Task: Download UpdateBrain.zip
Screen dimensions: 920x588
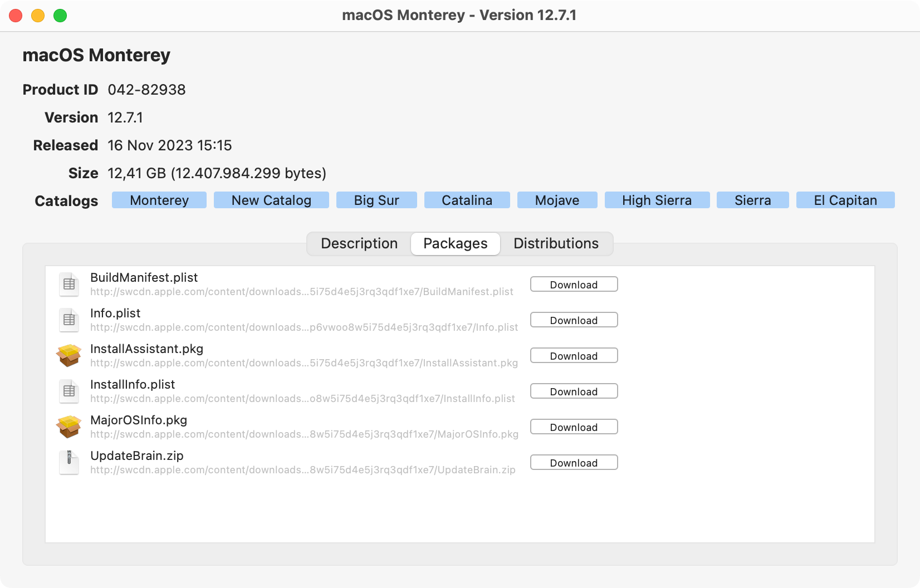Action: (x=574, y=463)
